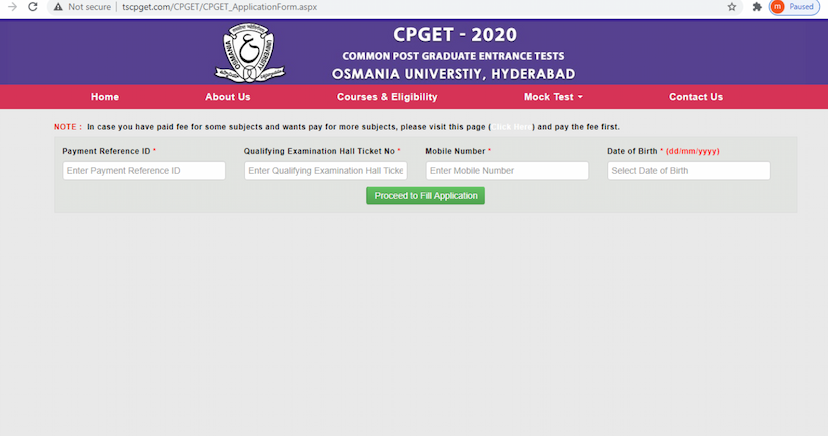Click the browser forward arrow
This screenshot has width=828, height=436.
pos(12,7)
